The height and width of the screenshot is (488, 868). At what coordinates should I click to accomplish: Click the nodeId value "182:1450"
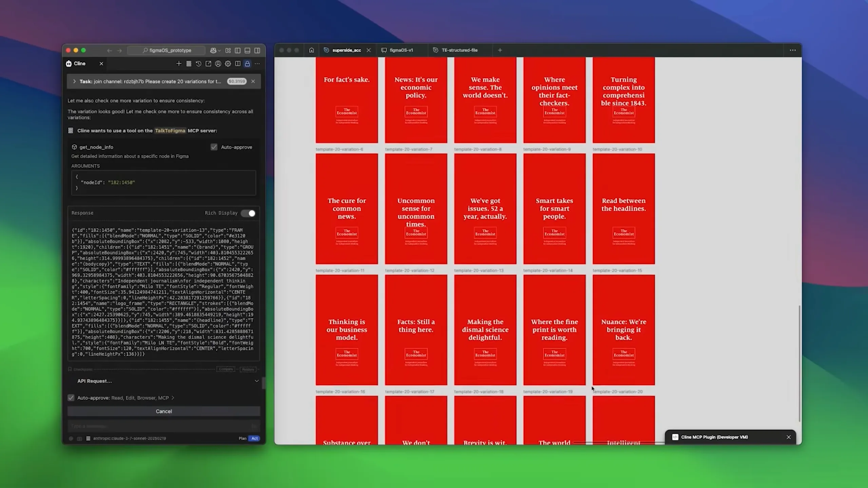121,182
